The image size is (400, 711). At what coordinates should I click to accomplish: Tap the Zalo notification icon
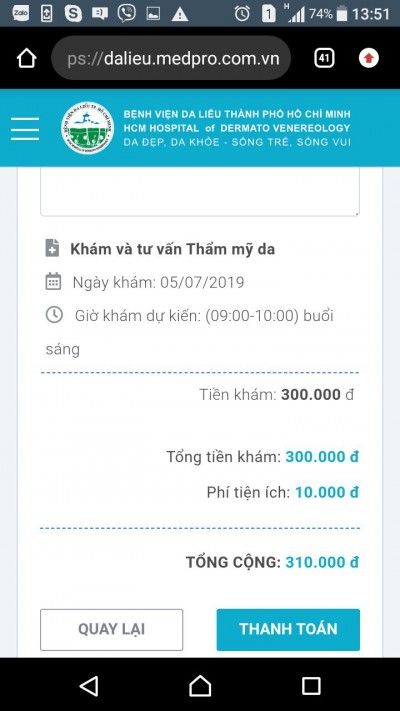point(21,13)
